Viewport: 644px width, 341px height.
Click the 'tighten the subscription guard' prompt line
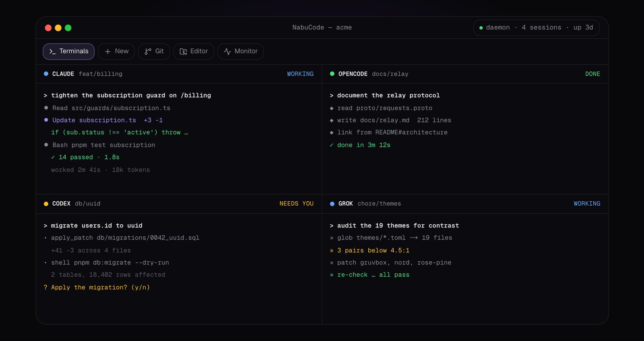point(127,95)
